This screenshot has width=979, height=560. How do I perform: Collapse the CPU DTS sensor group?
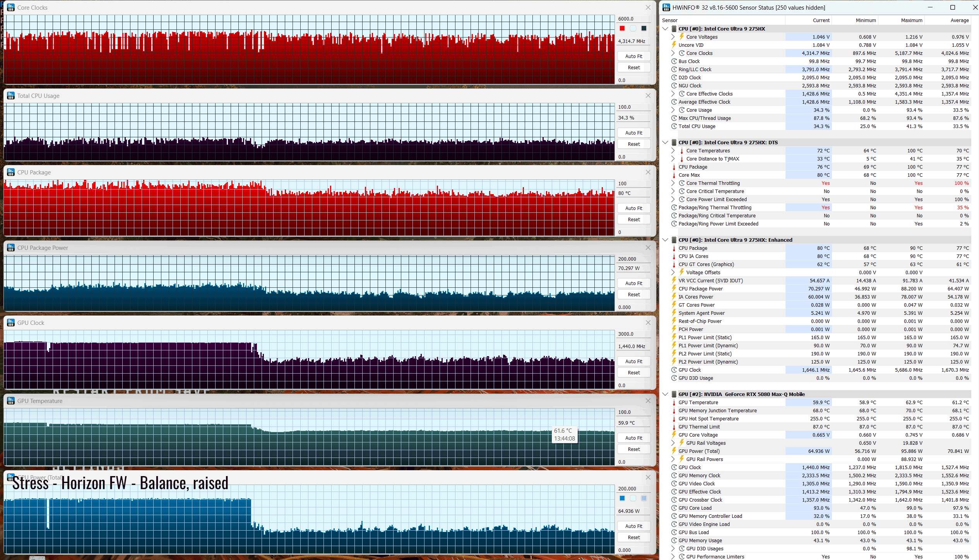pyautogui.click(x=665, y=142)
